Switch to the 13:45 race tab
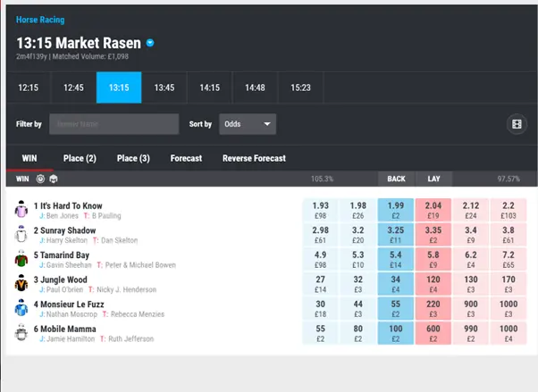Image resolution: width=538 pixels, height=392 pixels. coord(164,88)
